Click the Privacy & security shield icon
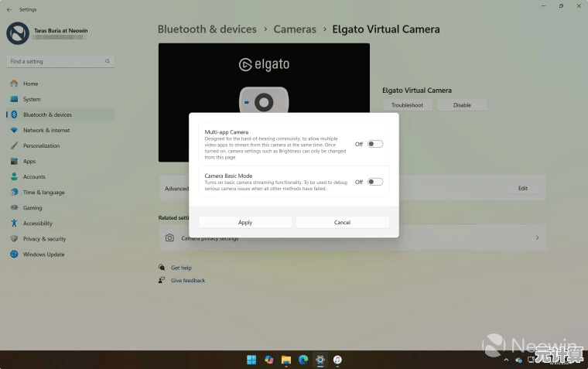The width and height of the screenshot is (588, 369). pos(14,238)
